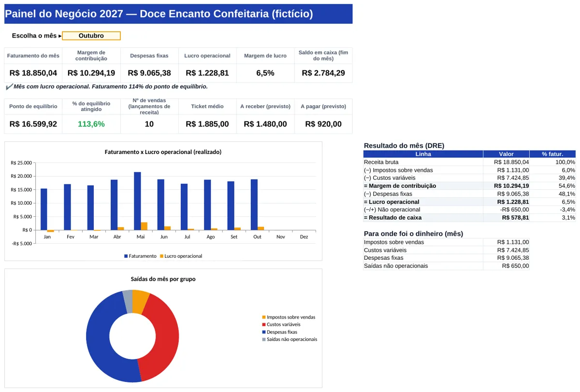Screen dimensions: 580x392
Task: Select the Linha column header
Action: 423,154
